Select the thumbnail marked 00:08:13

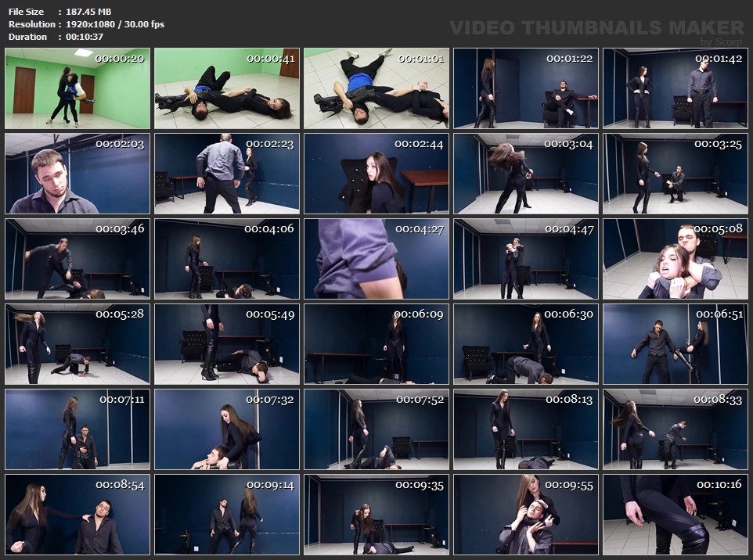coord(526,429)
